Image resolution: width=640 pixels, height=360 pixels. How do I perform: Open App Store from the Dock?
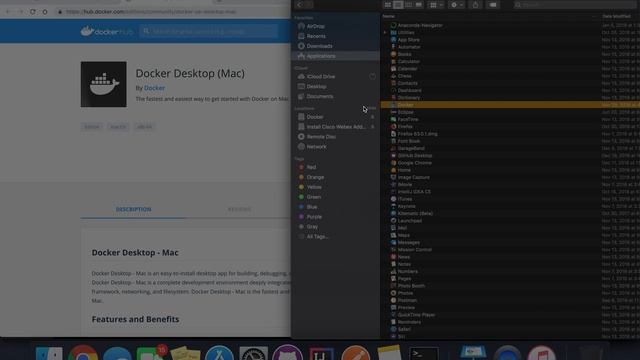(219, 354)
